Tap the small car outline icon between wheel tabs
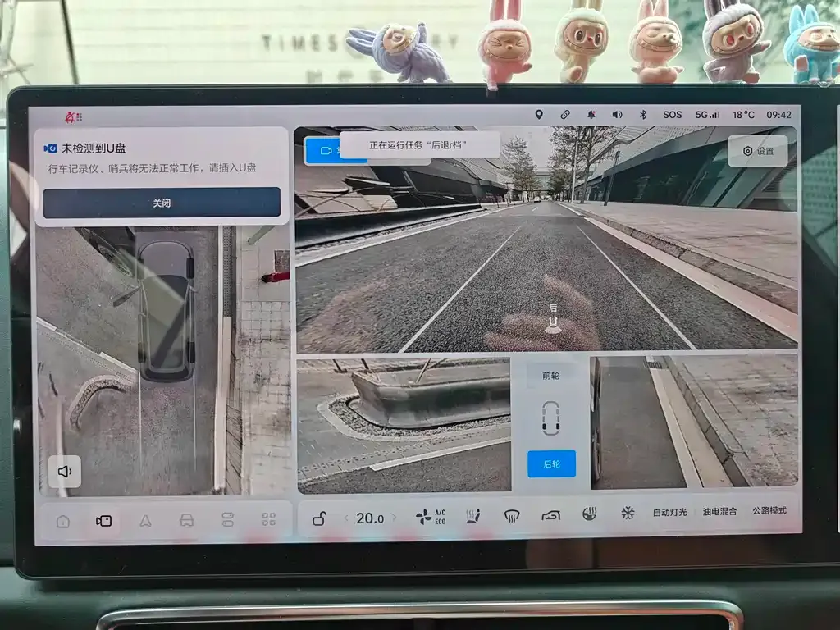This screenshot has width=840, height=630. pyautogui.click(x=550, y=418)
